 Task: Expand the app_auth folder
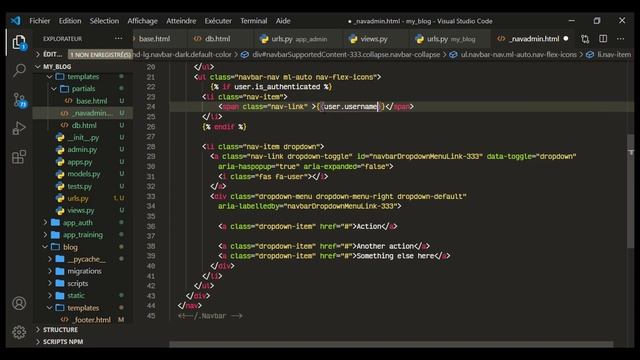tap(45, 222)
